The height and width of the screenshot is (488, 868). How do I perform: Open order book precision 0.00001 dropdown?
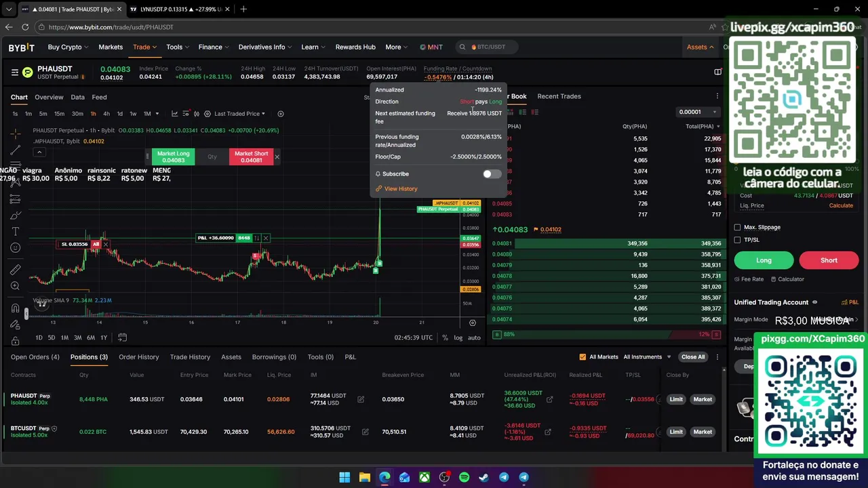pos(698,112)
